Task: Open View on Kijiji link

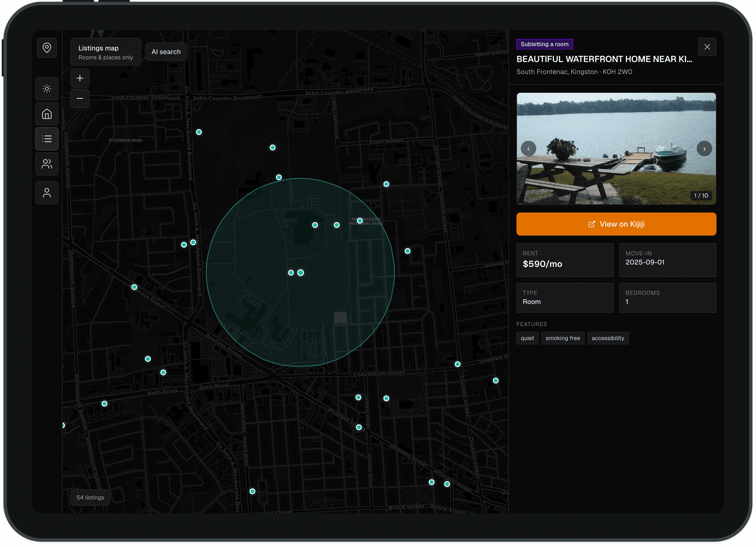Action: point(616,224)
